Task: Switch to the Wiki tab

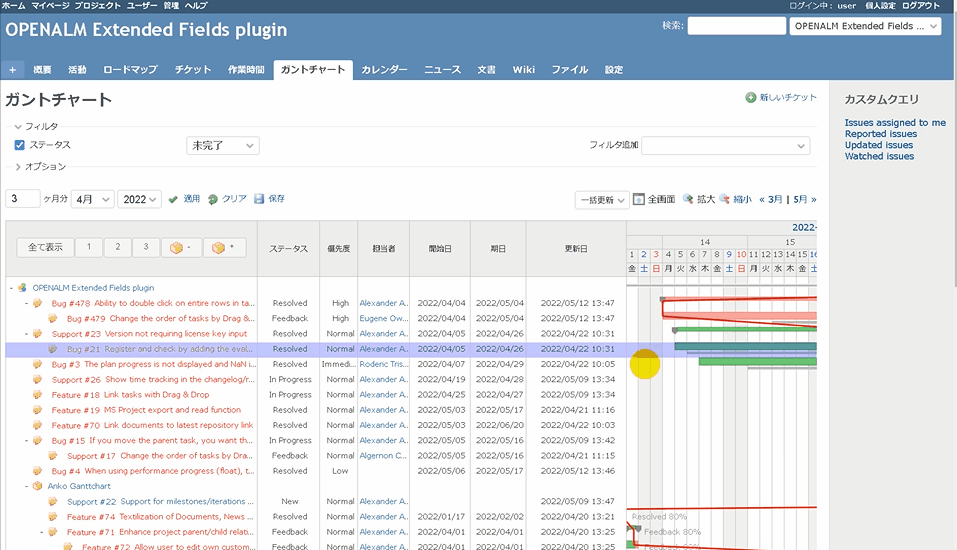Action: pos(524,70)
